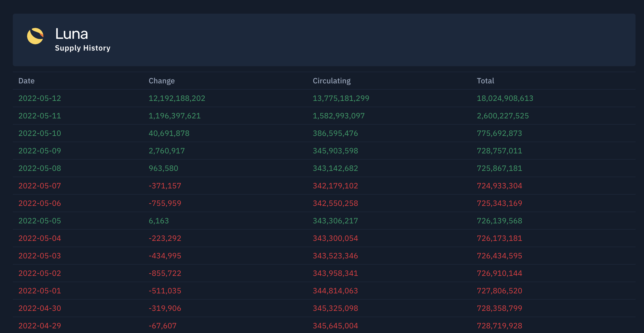Image resolution: width=644 pixels, height=333 pixels.
Task: Click change value -855,722
Action: pyautogui.click(x=165, y=273)
